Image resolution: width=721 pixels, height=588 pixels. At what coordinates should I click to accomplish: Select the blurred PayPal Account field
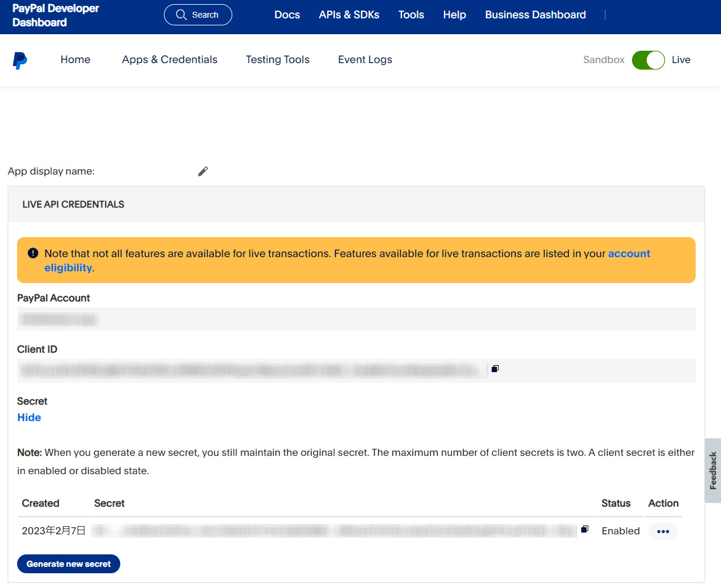[x=356, y=319]
